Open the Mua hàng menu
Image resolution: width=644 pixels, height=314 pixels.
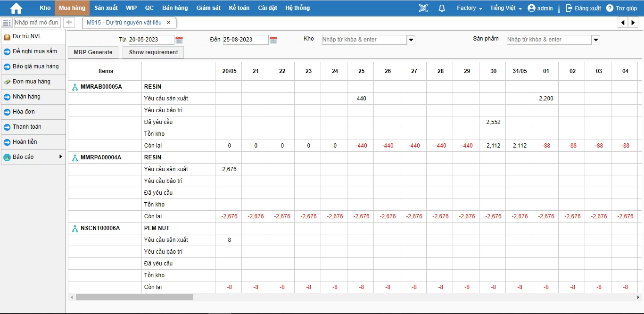(x=72, y=8)
